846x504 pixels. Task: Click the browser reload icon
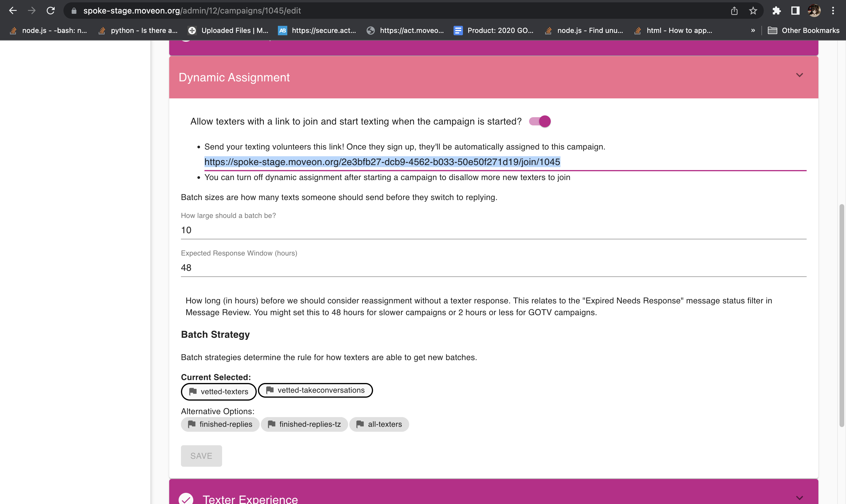[x=51, y=11]
